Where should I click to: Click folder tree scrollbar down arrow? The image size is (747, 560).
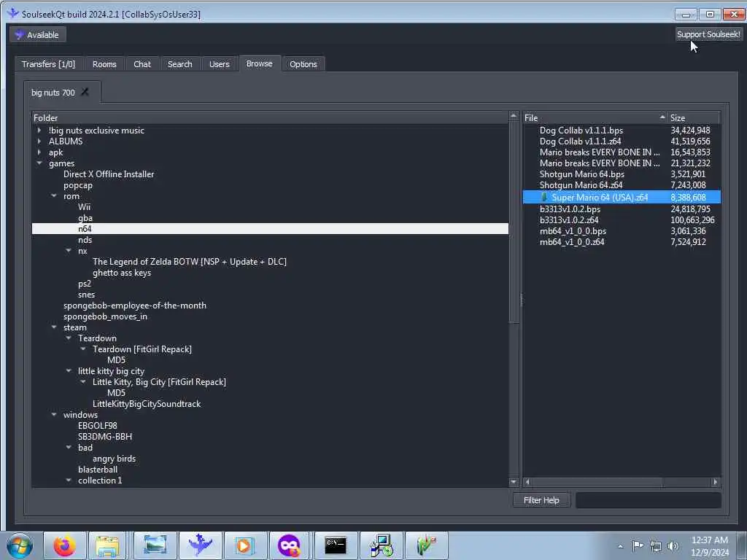point(514,482)
